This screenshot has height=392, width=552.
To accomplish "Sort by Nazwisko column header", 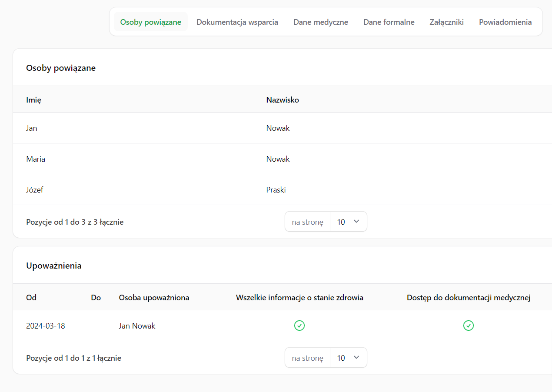I will coord(283,100).
